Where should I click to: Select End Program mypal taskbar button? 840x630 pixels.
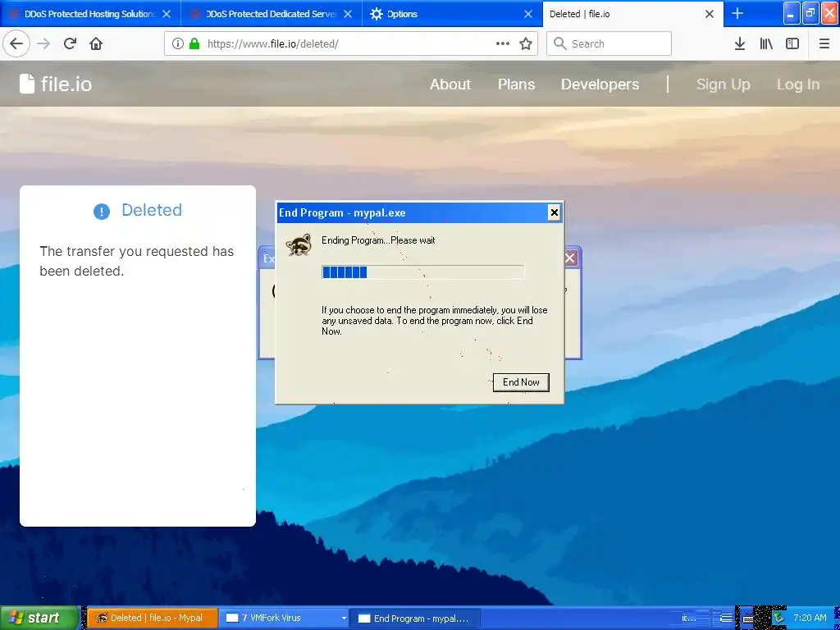(415, 618)
